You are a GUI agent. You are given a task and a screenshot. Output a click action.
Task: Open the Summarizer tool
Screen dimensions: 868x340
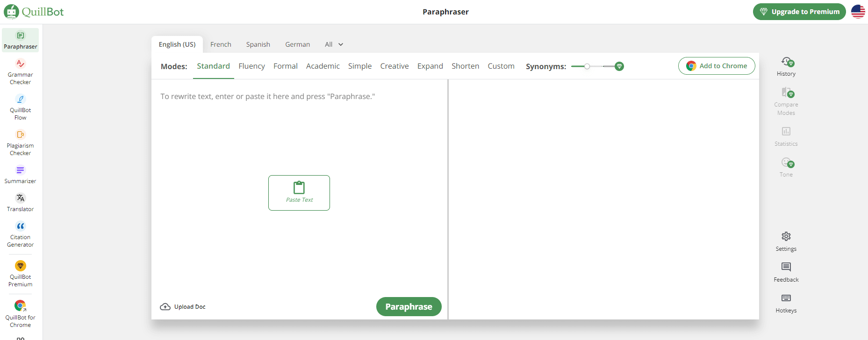pos(20,174)
